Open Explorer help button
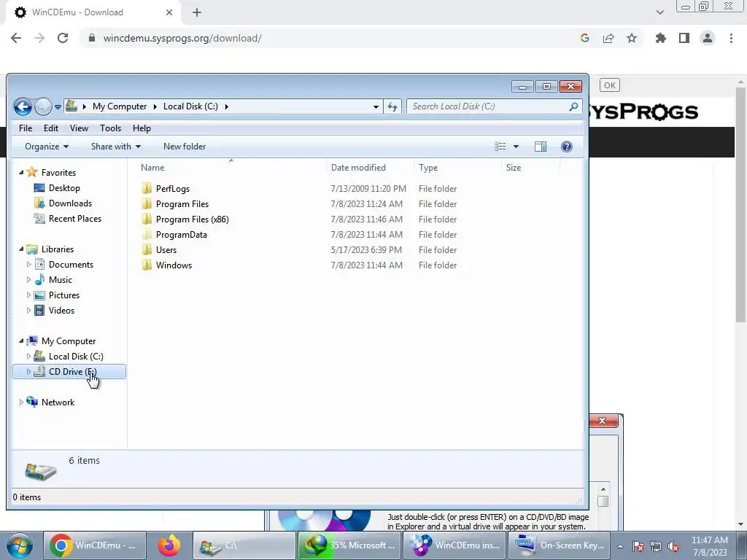This screenshot has height=560, width=747. 566,147
